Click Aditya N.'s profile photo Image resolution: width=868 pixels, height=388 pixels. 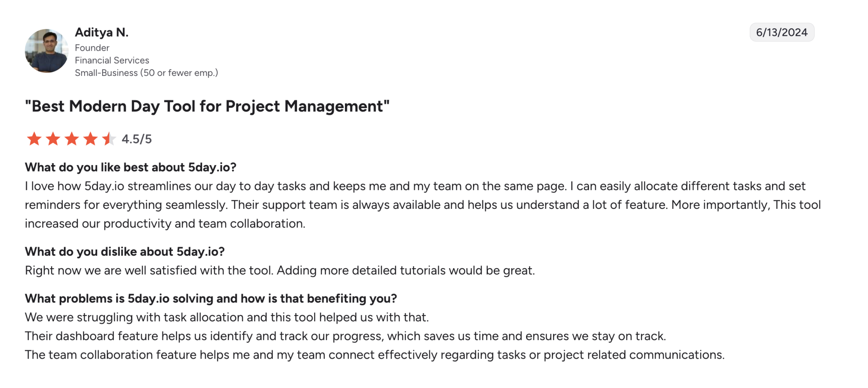point(47,51)
